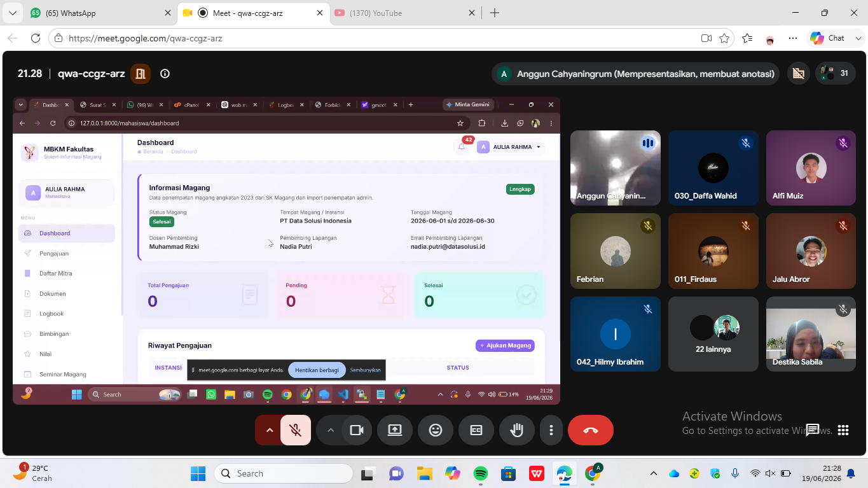Open camera permission icon in Edge address bar

point(706,38)
